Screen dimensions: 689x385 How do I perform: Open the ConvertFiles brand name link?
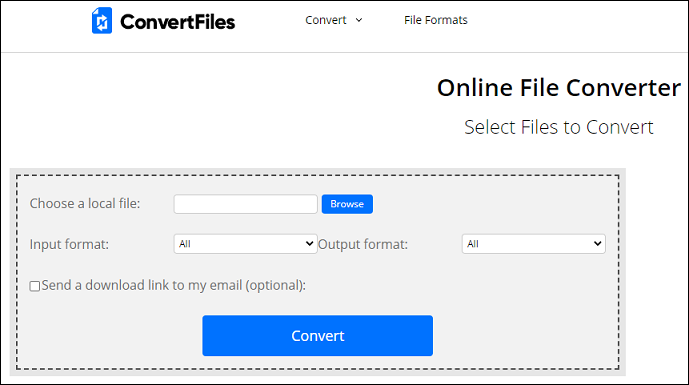coord(178,22)
